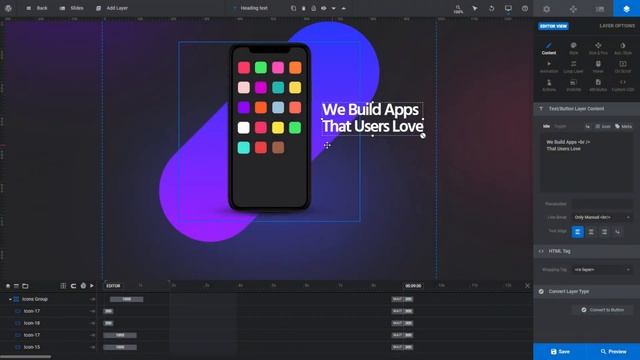The width and height of the screenshot is (640, 360).
Task: Click the layer content text area
Action: [587, 163]
